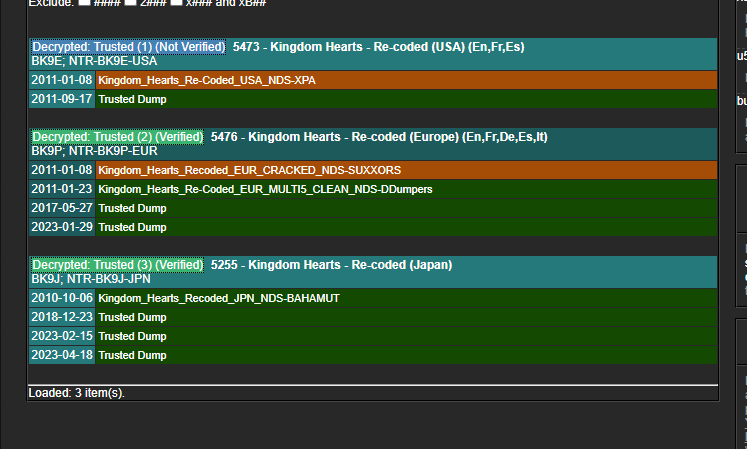Image resolution: width=747 pixels, height=449 pixels.
Task: Open the 5255 Kingdom Hearts Re-coded (Japan) entry
Action: [331, 265]
